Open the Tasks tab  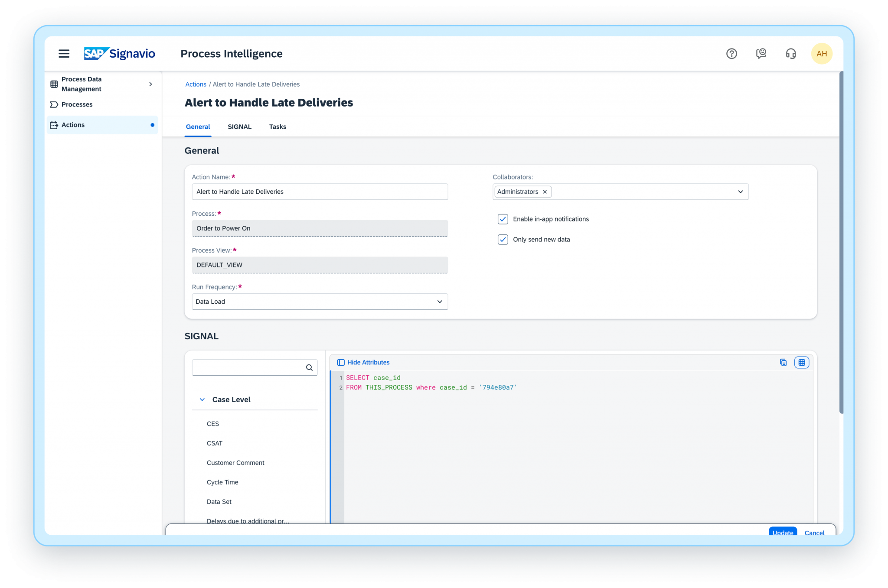coord(277,127)
